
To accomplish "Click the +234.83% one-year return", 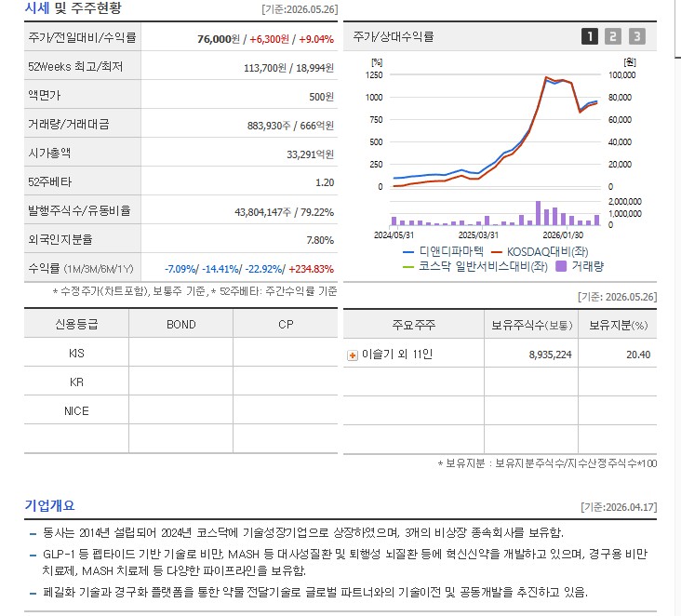I will click(x=311, y=269).
